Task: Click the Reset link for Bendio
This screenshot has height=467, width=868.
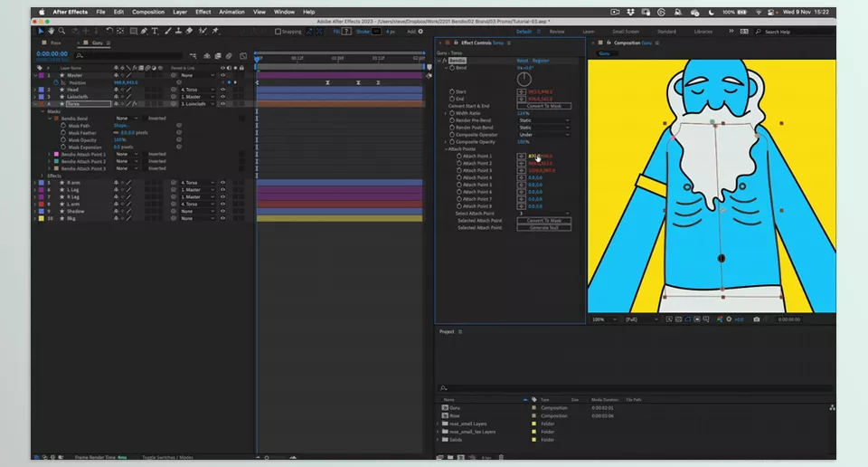Action: click(522, 61)
